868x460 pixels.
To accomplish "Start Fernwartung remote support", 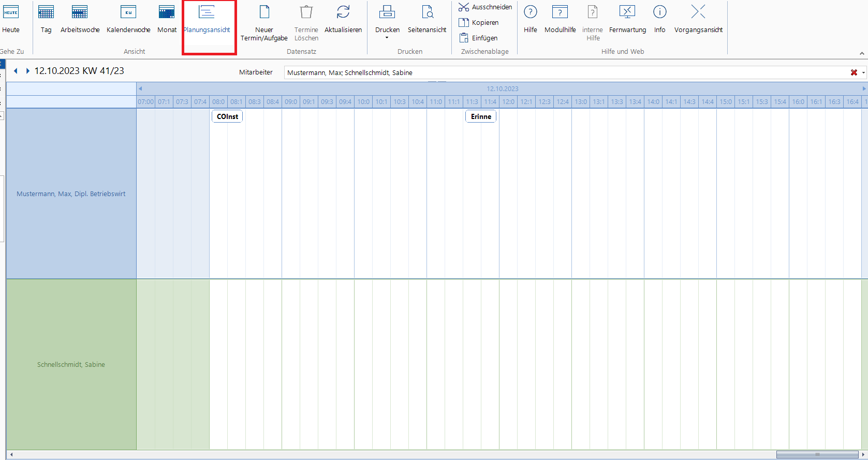I will pos(627,19).
